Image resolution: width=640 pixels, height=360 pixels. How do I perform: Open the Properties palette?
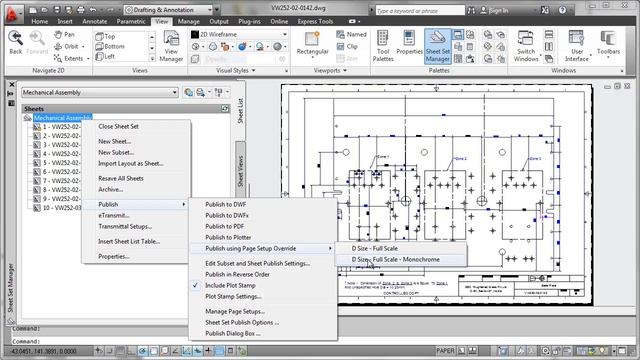point(409,43)
